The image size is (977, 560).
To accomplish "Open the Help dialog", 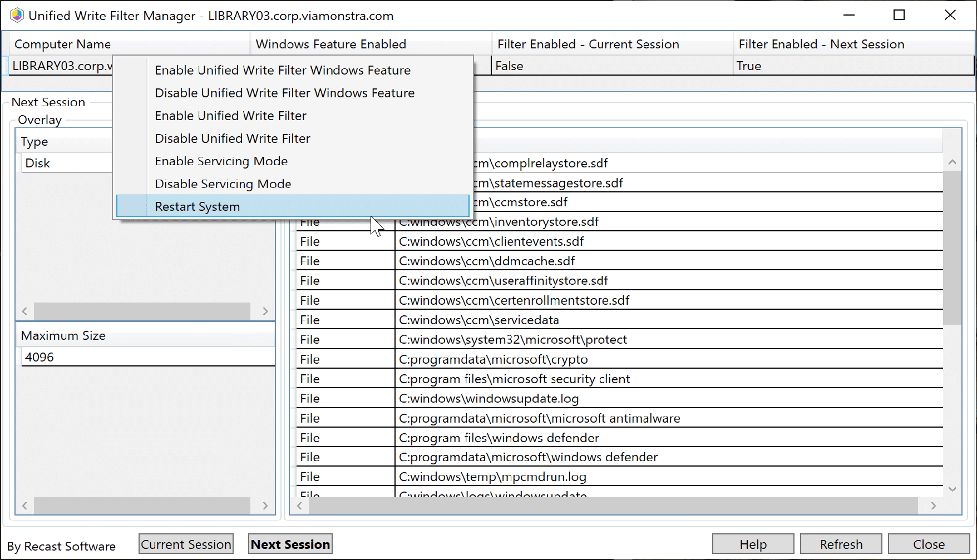I will click(x=753, y=544).
